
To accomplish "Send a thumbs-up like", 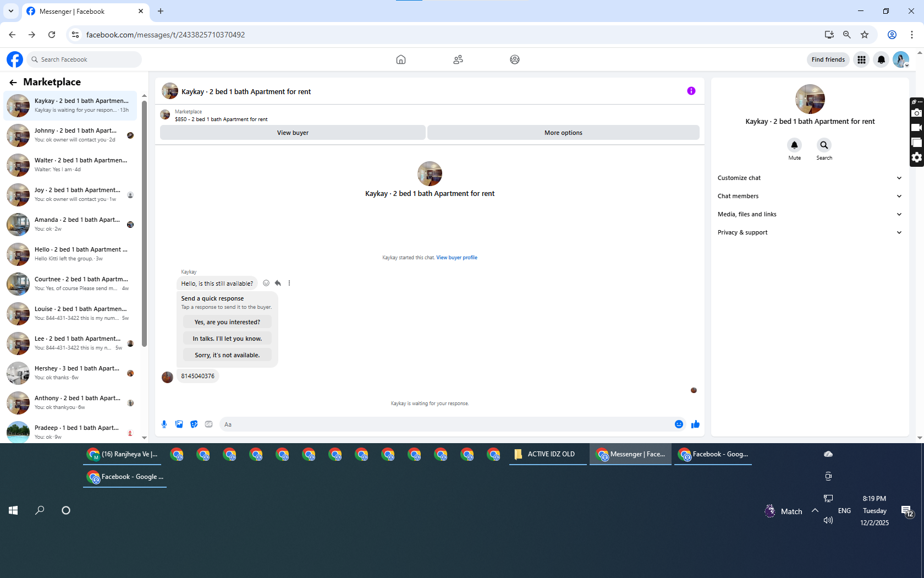I will pos(695,424).
